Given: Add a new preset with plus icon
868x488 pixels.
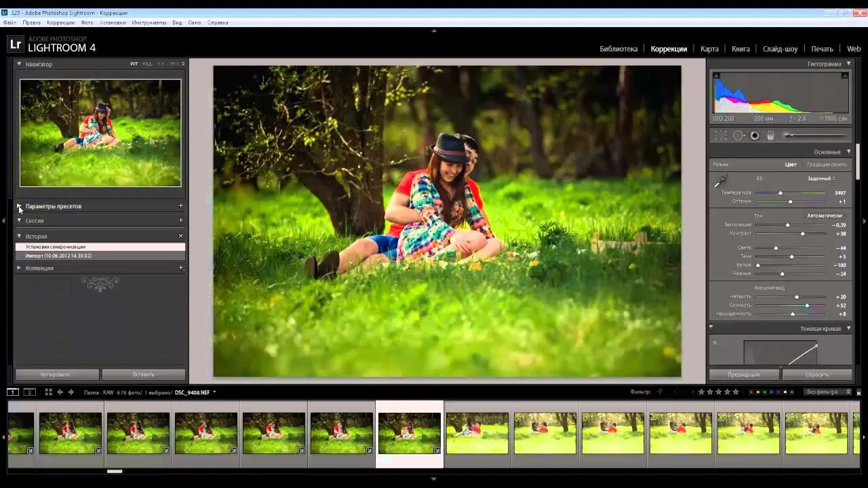Looking at the screenshot, I should pyautogui.click(x=180, y=205).
